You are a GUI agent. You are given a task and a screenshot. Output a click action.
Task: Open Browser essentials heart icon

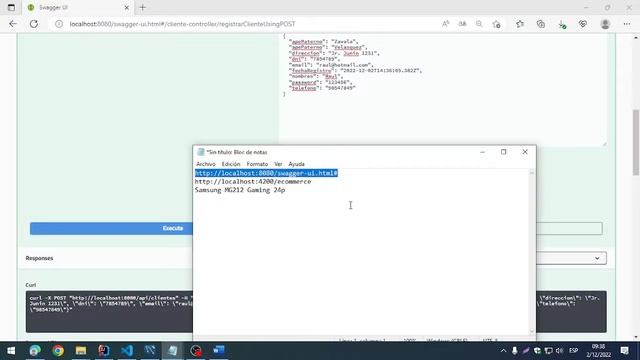click(x=583, y=24)
